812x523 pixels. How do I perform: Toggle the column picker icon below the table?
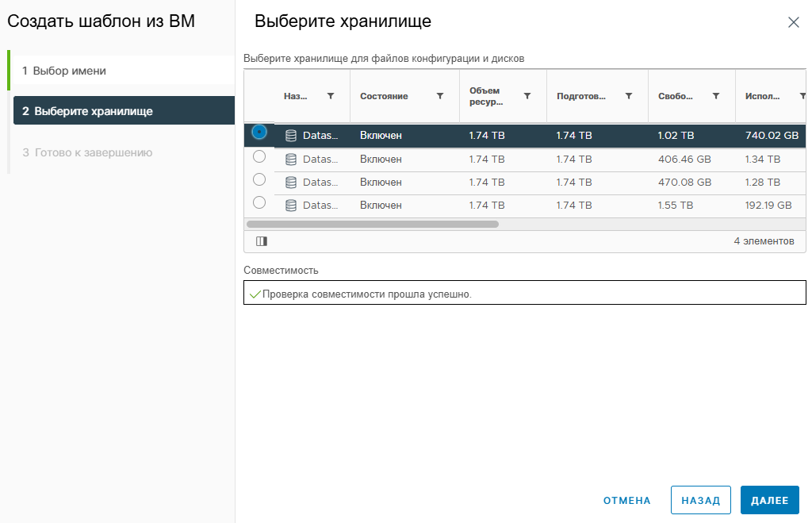262,241
